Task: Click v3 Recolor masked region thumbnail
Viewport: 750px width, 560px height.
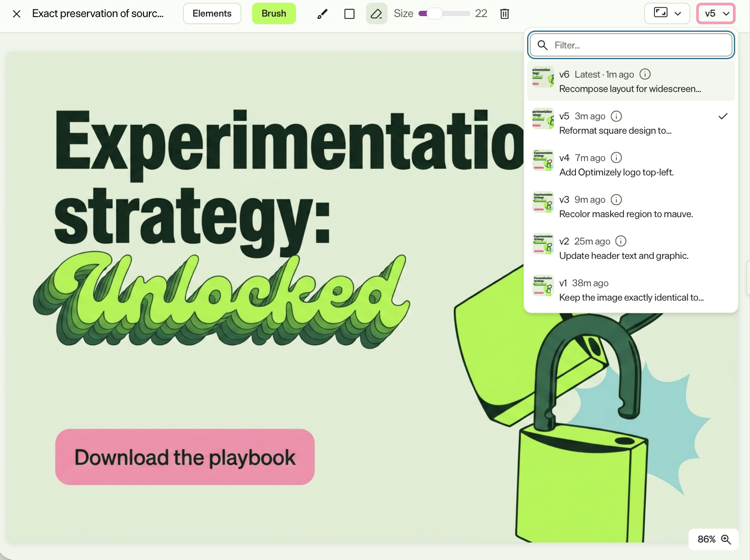Action: [x=543, y=202]
